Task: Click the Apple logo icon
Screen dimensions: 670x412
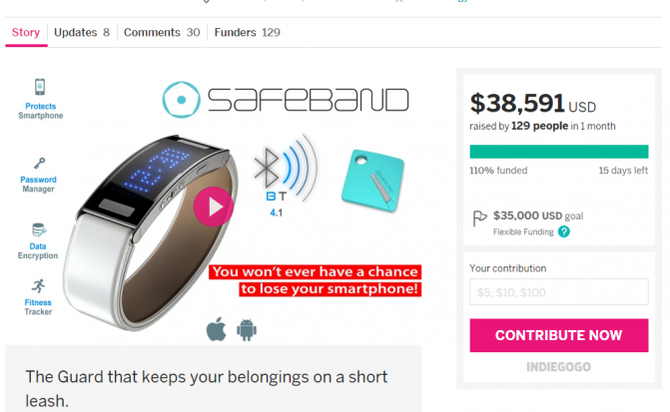Action: point(216,329)
